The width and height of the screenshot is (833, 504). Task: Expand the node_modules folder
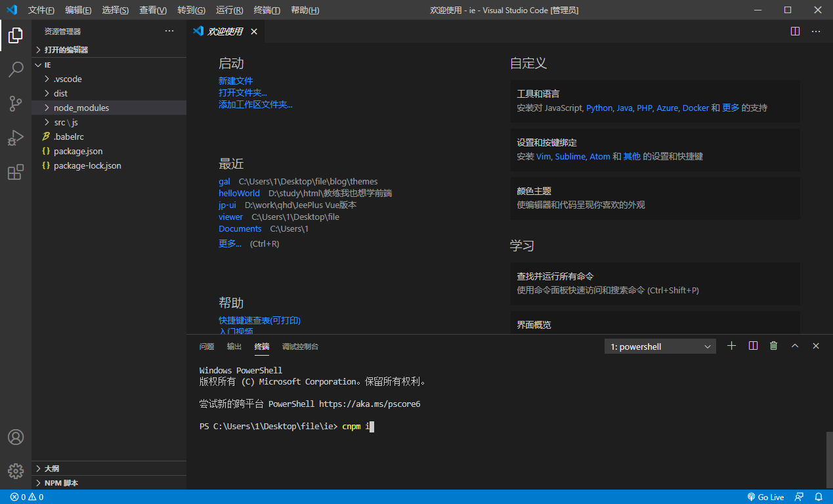pos(81,108)
